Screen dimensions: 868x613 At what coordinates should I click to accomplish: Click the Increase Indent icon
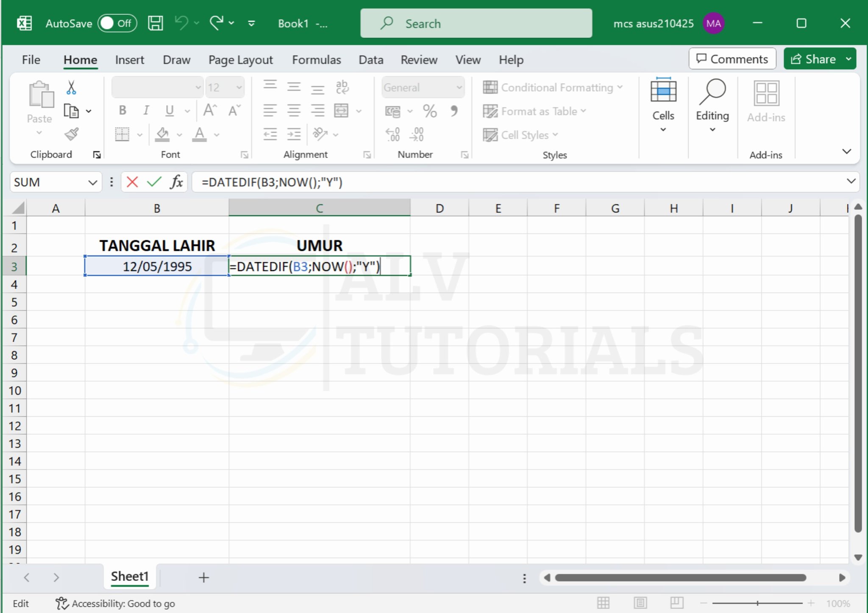pos(294,135)
